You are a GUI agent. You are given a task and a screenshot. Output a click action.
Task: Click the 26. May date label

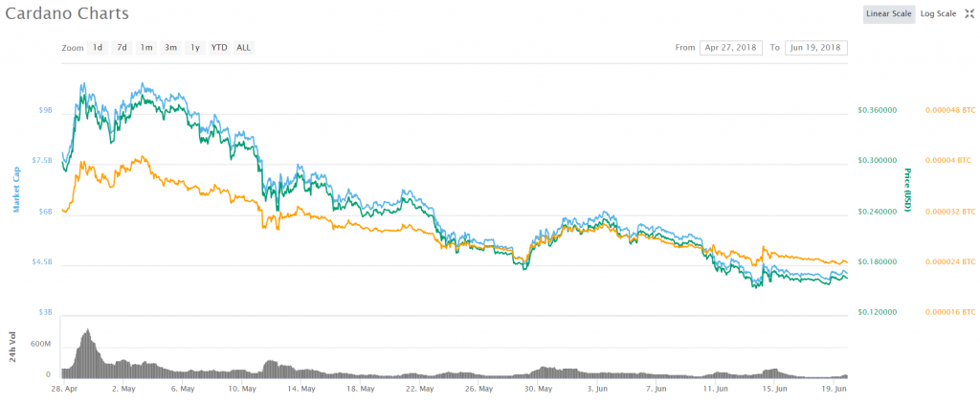pyautogui.click(x=479, y=389)
